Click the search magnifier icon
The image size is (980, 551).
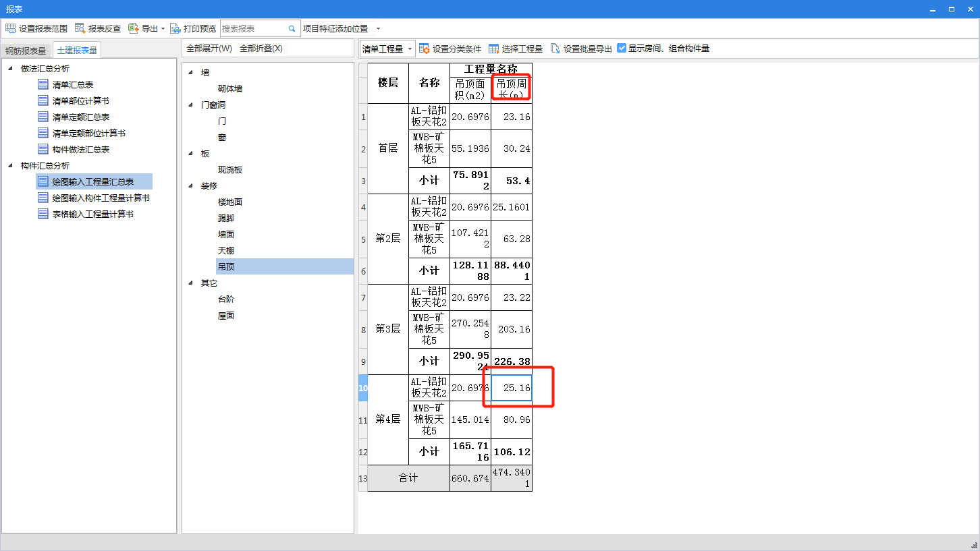292,28
